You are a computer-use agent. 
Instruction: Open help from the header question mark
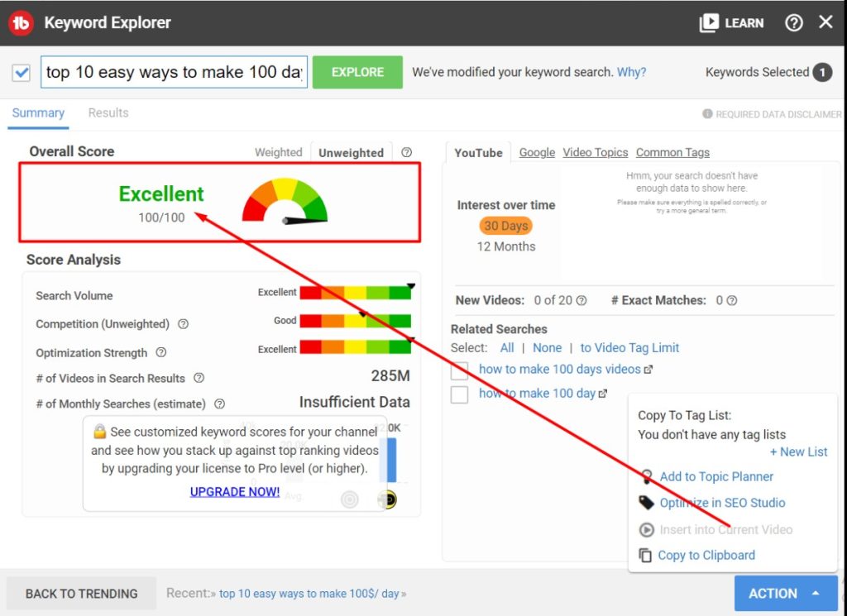coord(793,22)
